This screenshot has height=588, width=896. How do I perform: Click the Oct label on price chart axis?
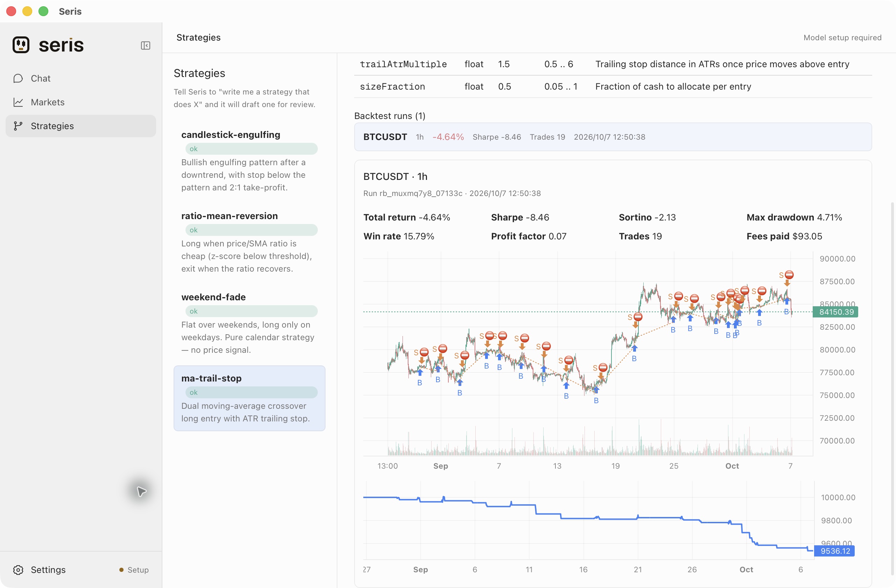coord(732,465)
